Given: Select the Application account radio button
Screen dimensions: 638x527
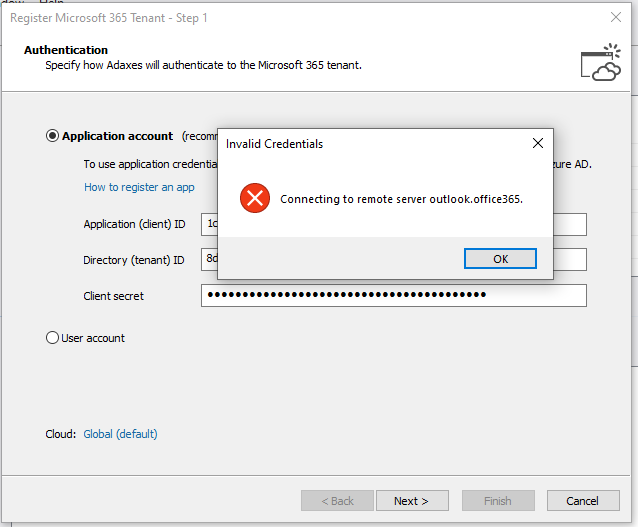Looking at the screenshot, I should coord(52,136).
